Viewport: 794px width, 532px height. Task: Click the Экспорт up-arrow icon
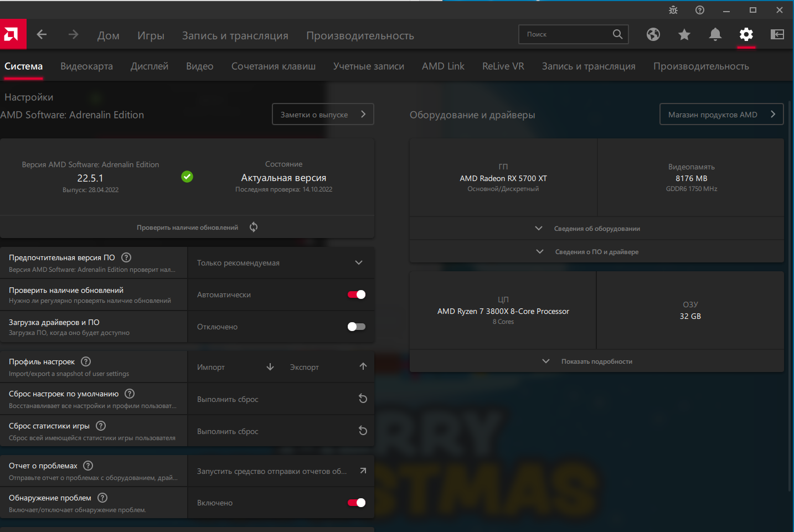[363, 366]
